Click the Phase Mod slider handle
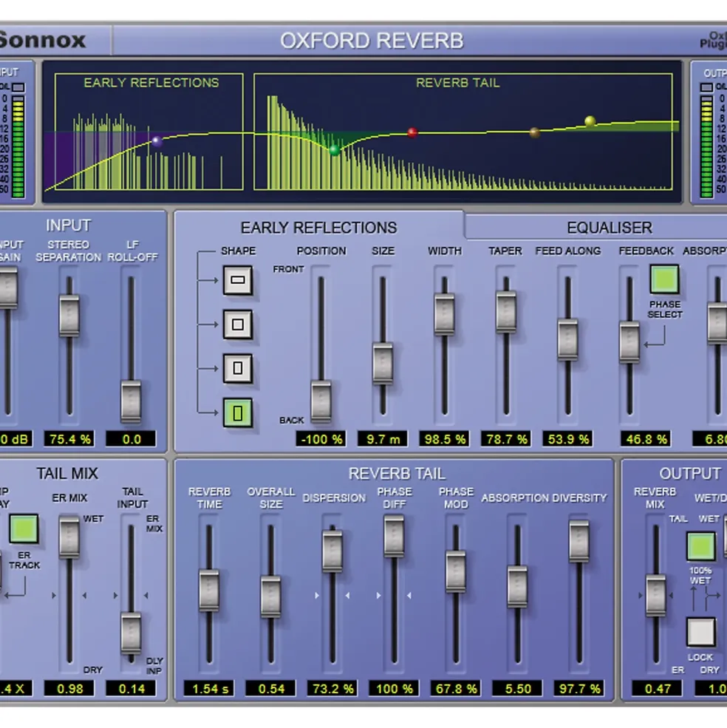The height and width of the screenshot is (728, 727). click(455, 571)
